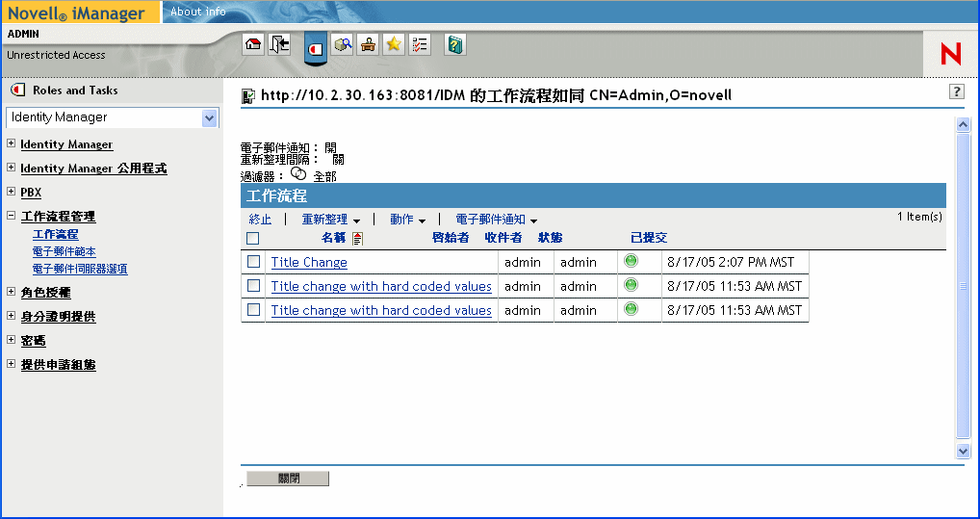Expand the Identity Manager tree node
980x519 pixels.
[11, 143]
